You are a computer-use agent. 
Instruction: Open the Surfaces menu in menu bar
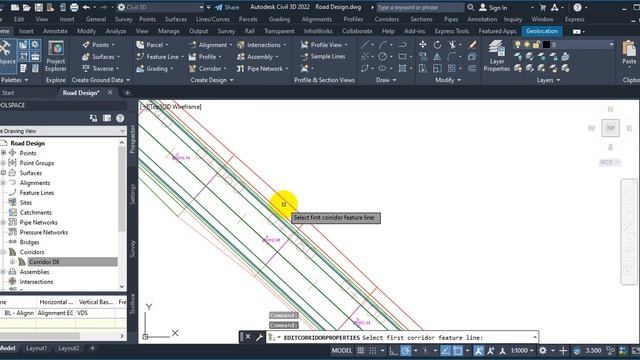click(176, 19)
